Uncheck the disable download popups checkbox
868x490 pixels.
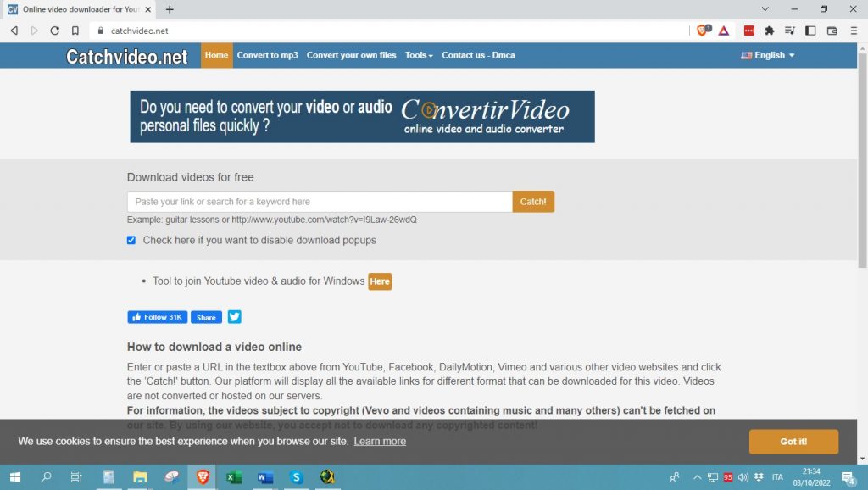pyautogui.click(x=131, y=240)
